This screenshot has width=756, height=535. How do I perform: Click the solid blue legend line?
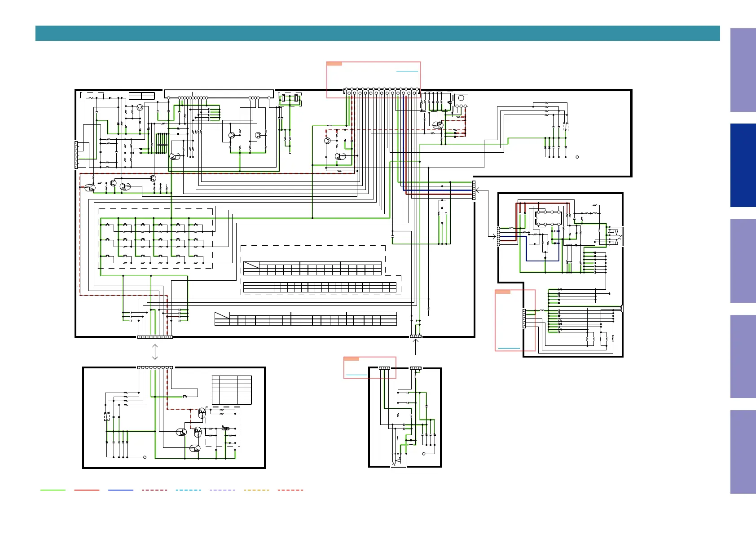point(121,490)
